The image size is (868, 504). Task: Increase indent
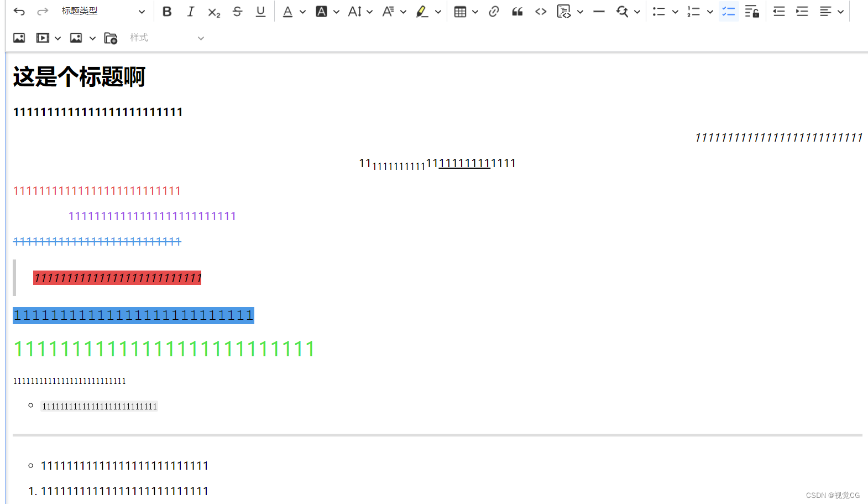(x=802, y=12)
